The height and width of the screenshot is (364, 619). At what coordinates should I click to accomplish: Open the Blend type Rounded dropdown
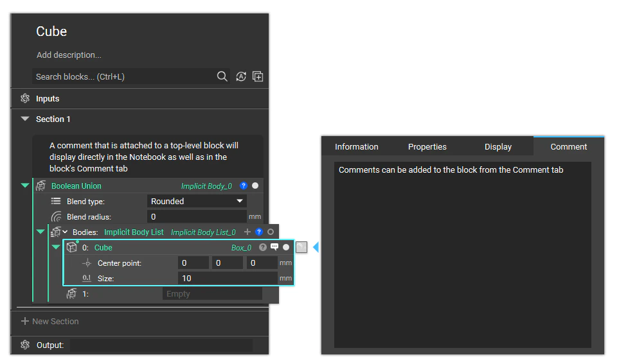[x=197, y=201]
